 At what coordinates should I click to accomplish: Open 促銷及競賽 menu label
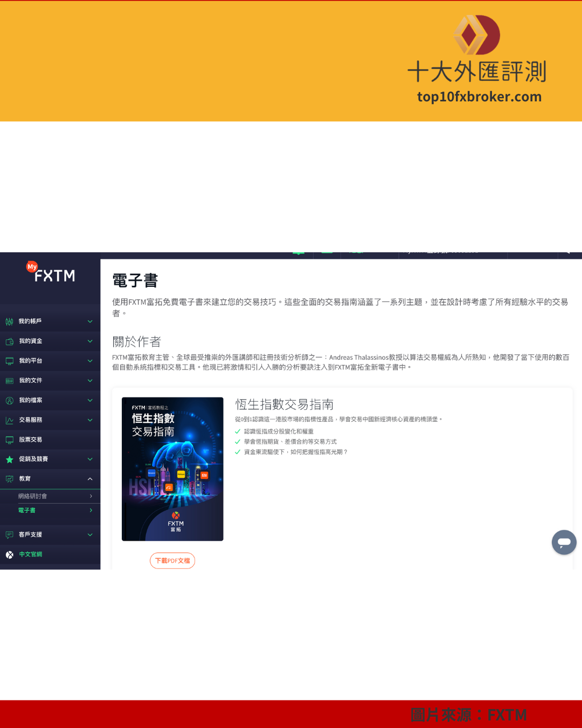point(33,459)
